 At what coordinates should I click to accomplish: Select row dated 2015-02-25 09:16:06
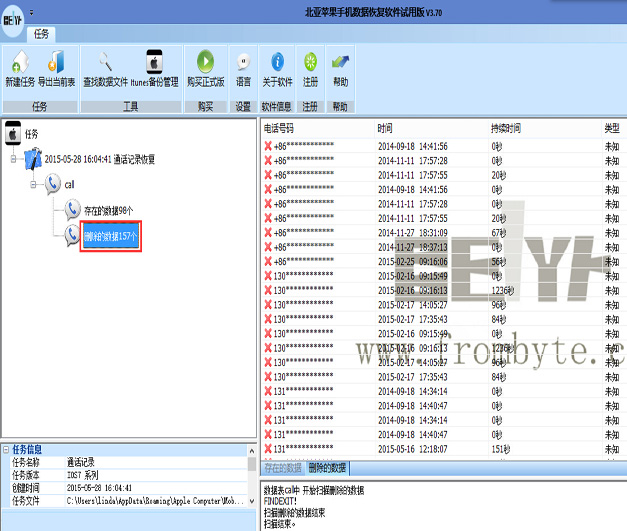coord(444,262)
